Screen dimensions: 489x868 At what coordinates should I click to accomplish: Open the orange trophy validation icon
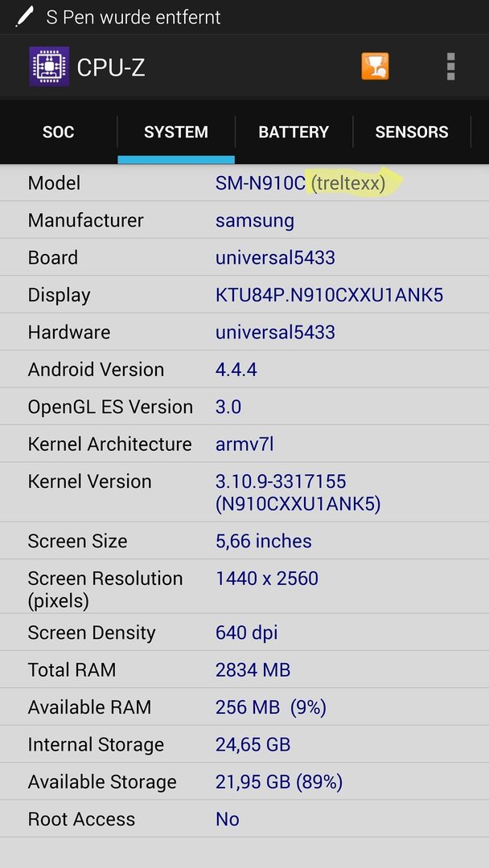[x=375, y=67]
